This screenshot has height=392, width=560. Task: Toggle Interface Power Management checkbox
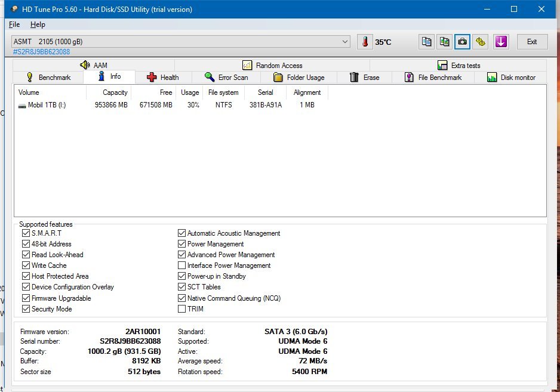(181, 266)
